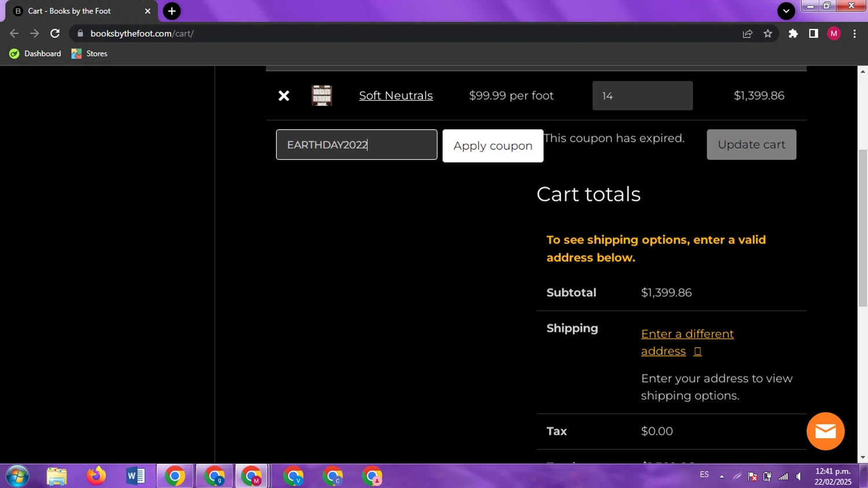Focus the quantity field showing 14
Viewport: 868px width, 488px height.
(642, 96)
